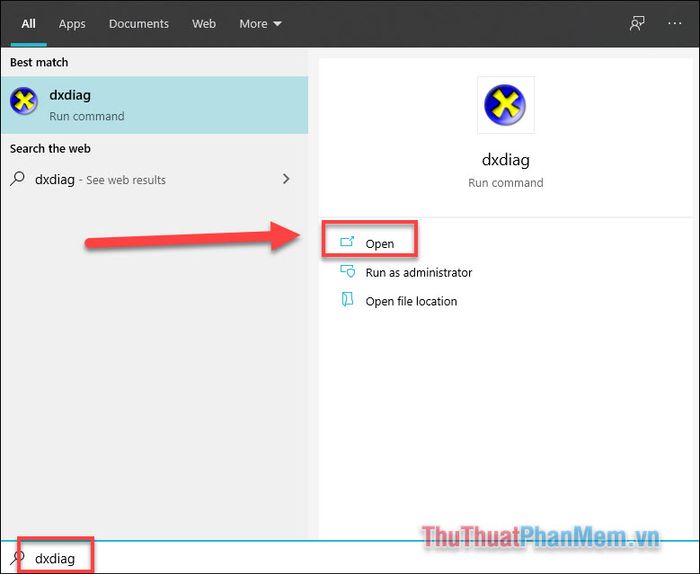
Task: Select the dxdiag Best match result
Action: (x=154, y=105)
